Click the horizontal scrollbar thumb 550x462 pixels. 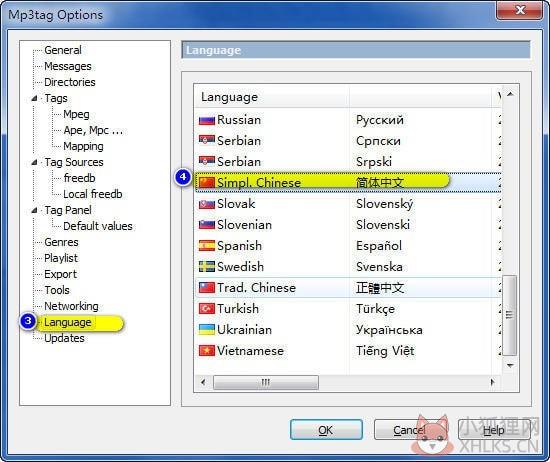point(266,382)
